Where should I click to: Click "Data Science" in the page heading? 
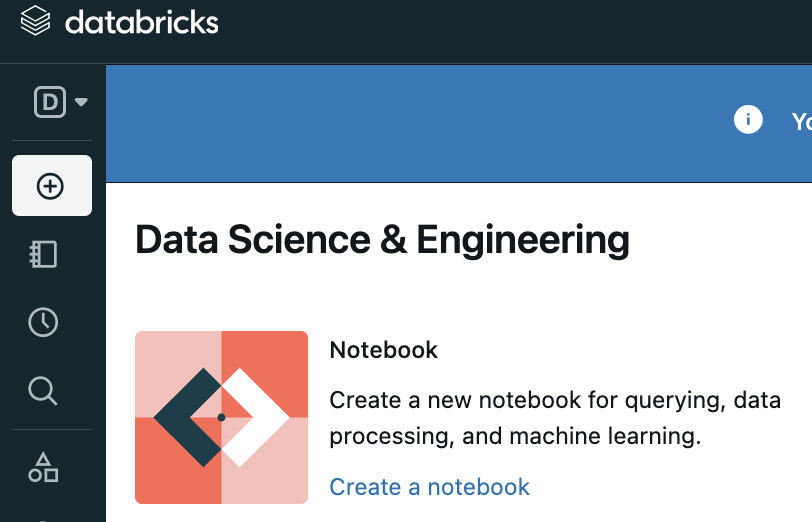253,239
